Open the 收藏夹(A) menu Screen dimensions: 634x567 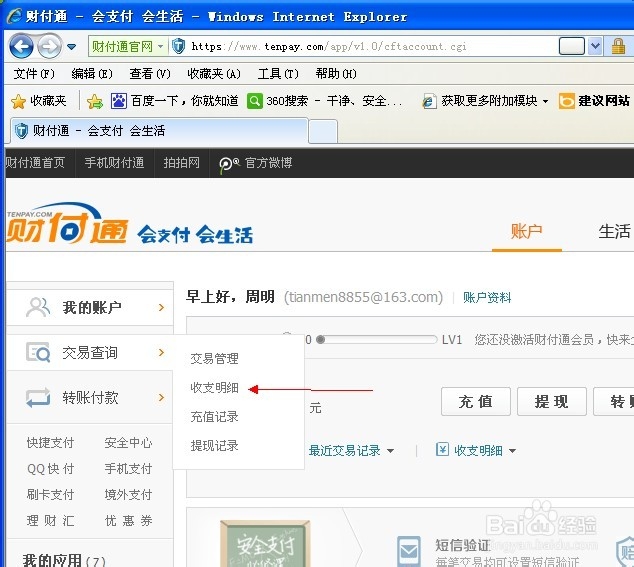pos(214,74)
